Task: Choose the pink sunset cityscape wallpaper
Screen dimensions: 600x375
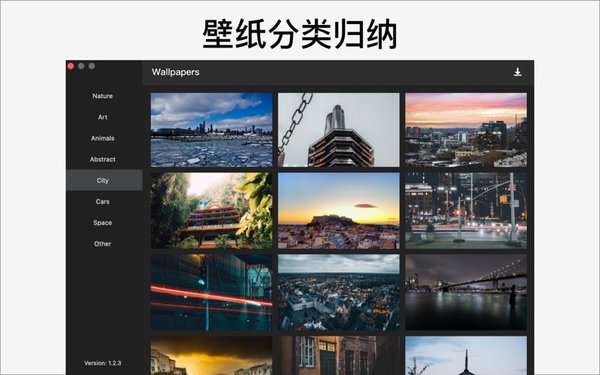Action: point(466,130)
